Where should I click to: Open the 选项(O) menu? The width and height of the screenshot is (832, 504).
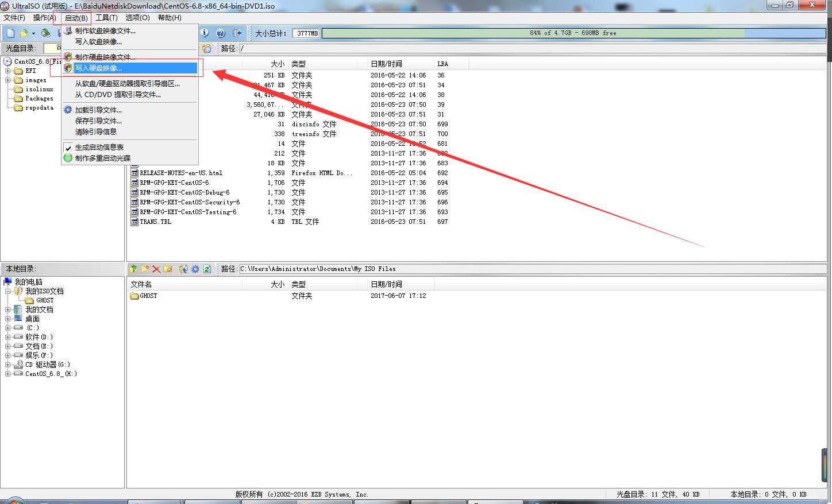tap(138, 18)
